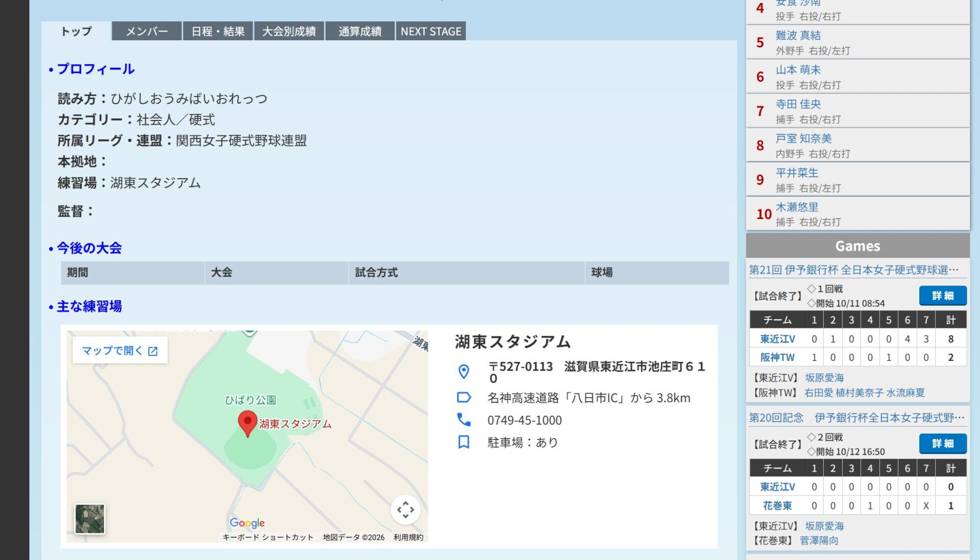Click the address location pin icon
The width and height of the screenshot is (980, 560).
point(463,372)
